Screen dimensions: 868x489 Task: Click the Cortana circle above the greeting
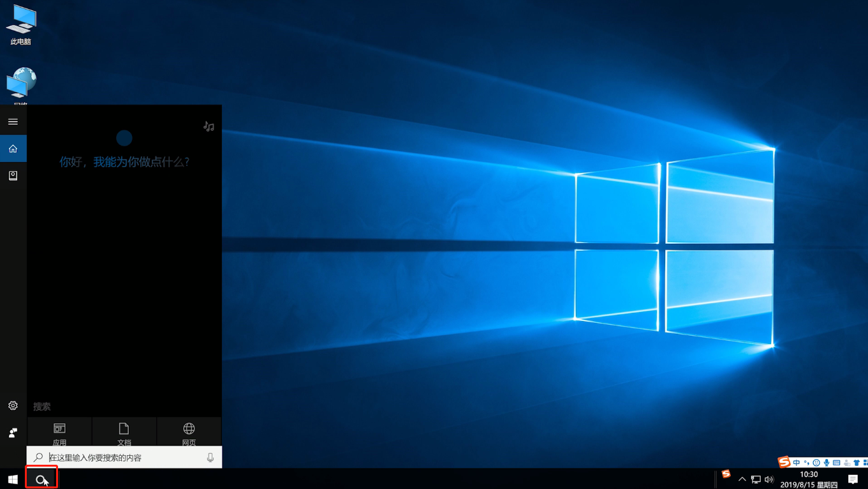tap(124, 138)
